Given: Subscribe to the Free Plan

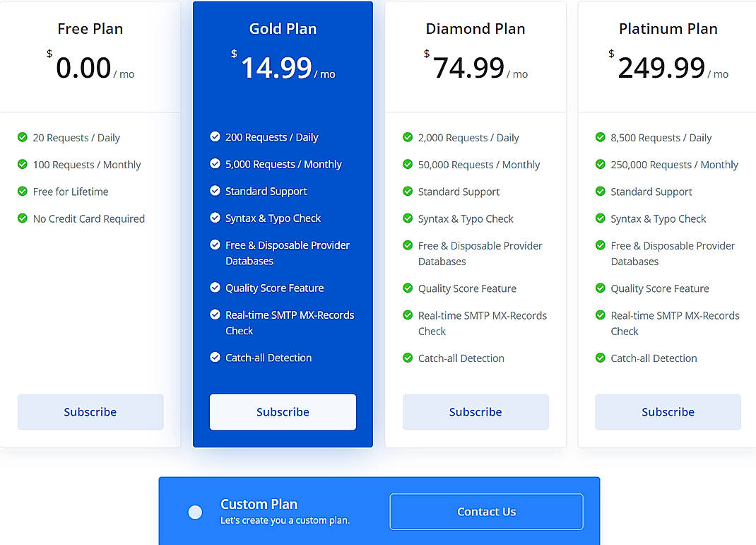Looking at the screenshot, I should coord(90,412).
